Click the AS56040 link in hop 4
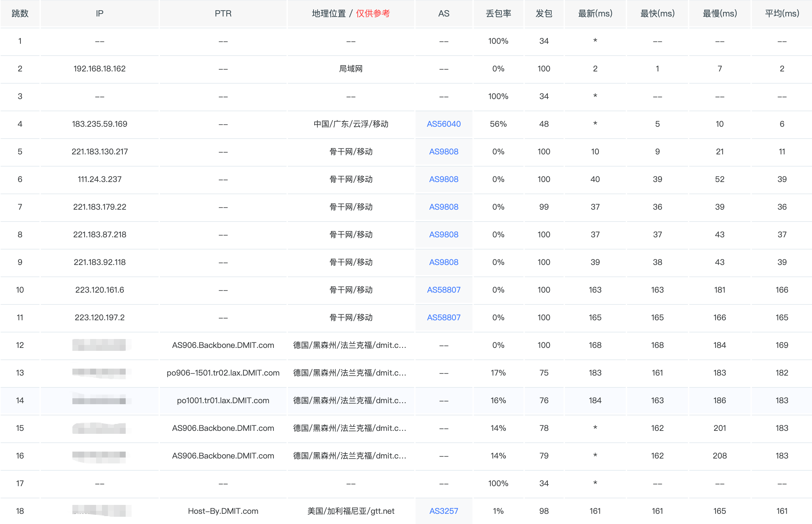The image size is (812, 524). (x=444, y=124)
